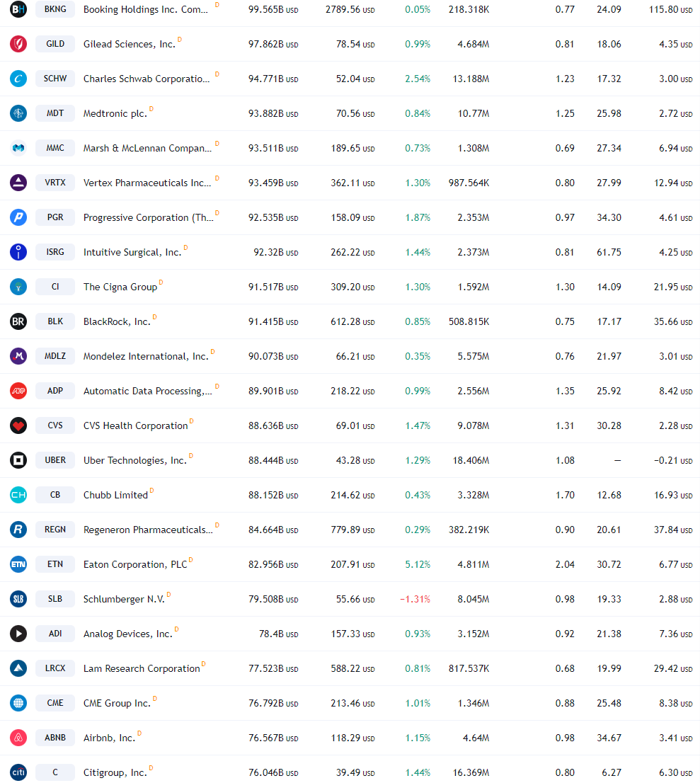Open Intuitive Surgical, Inc. company link

(x=132, y=252)
